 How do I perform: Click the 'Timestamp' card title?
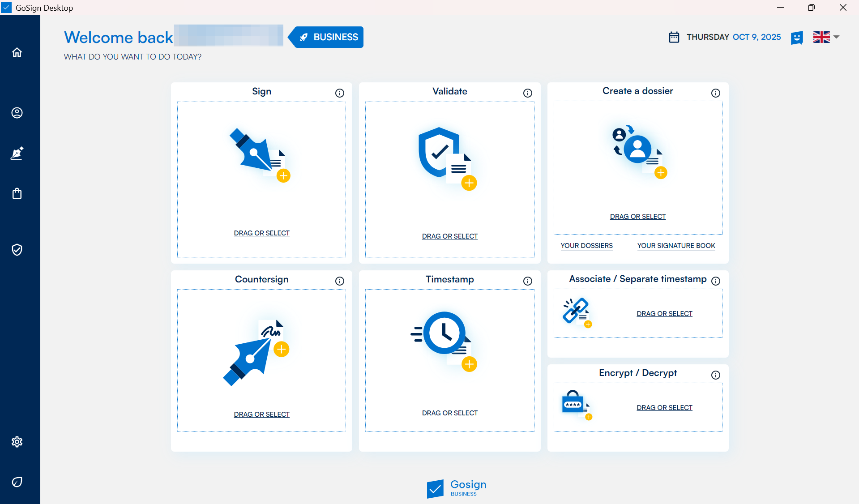(450, 279)
